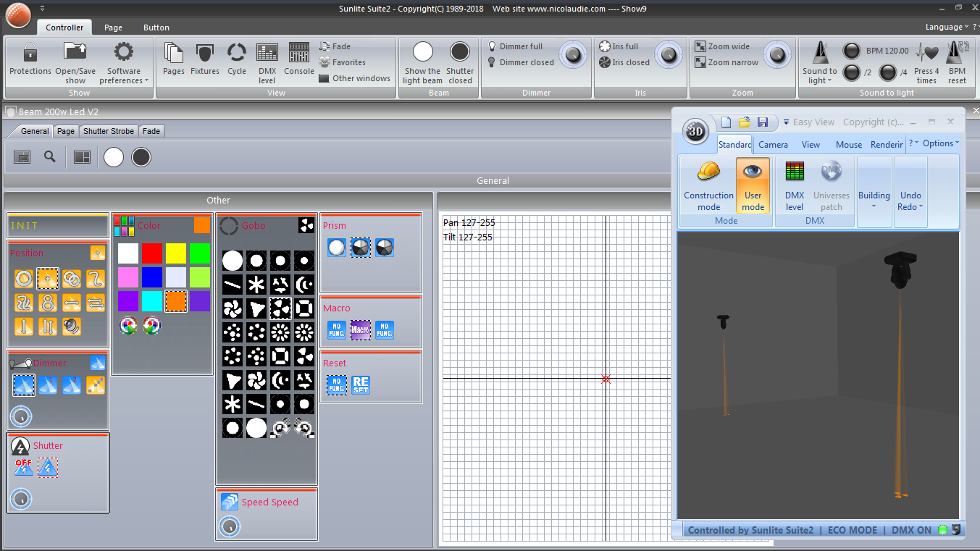Select the red color swatch
Viewport: 980px width, 551px height.
151,253
